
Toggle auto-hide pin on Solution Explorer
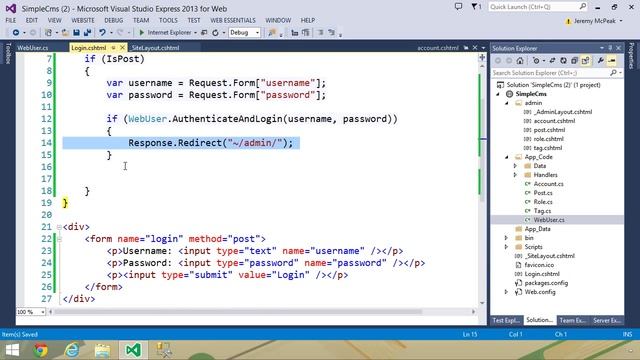point(610,48)
